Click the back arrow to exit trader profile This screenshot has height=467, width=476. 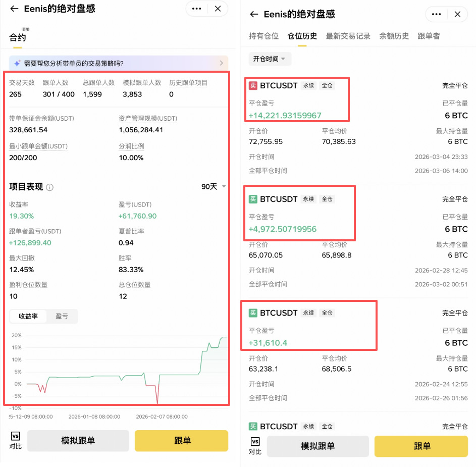pyautogui.click(x=14, y=9)
